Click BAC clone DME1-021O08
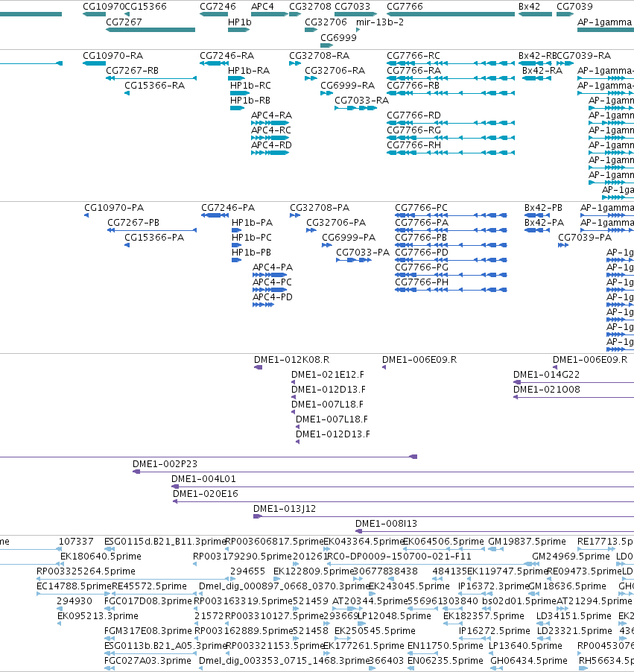This screenshot has height=672, width=634. tap(547, 390)
